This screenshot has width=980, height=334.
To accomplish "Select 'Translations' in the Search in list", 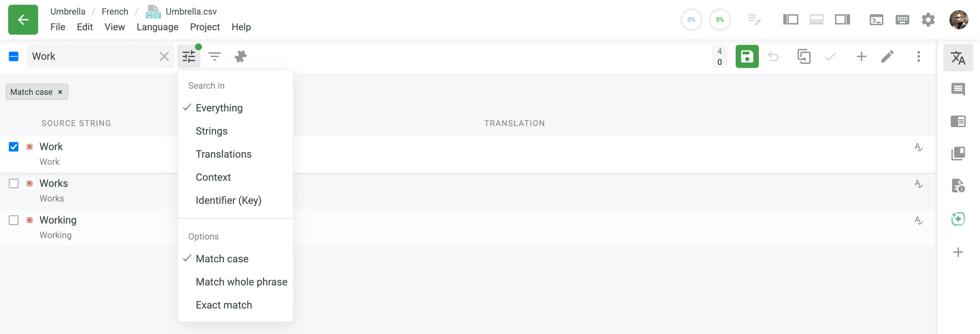I will click(x=224, y=154).
